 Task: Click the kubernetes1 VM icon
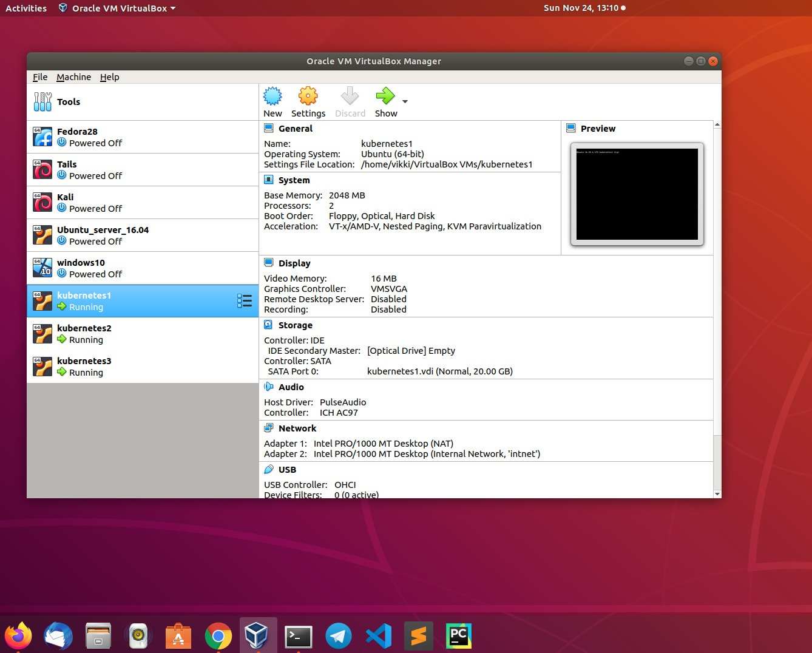tap(42, 301)
